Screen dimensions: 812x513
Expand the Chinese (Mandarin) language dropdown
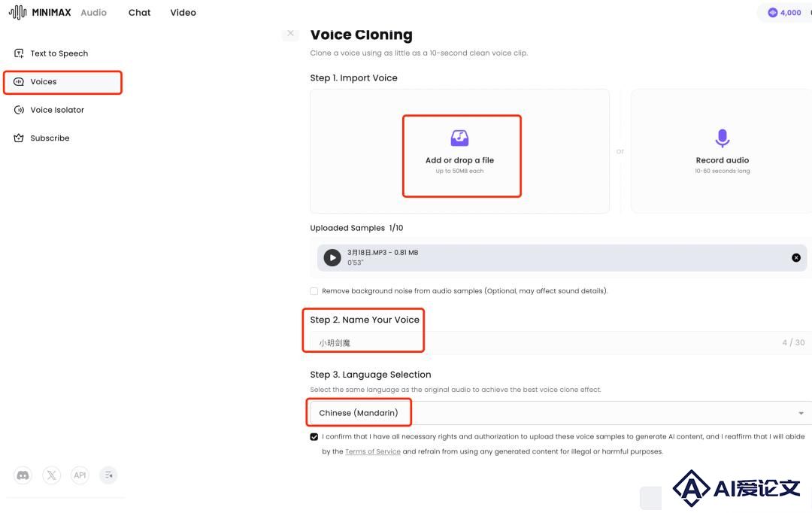[561, 413]
